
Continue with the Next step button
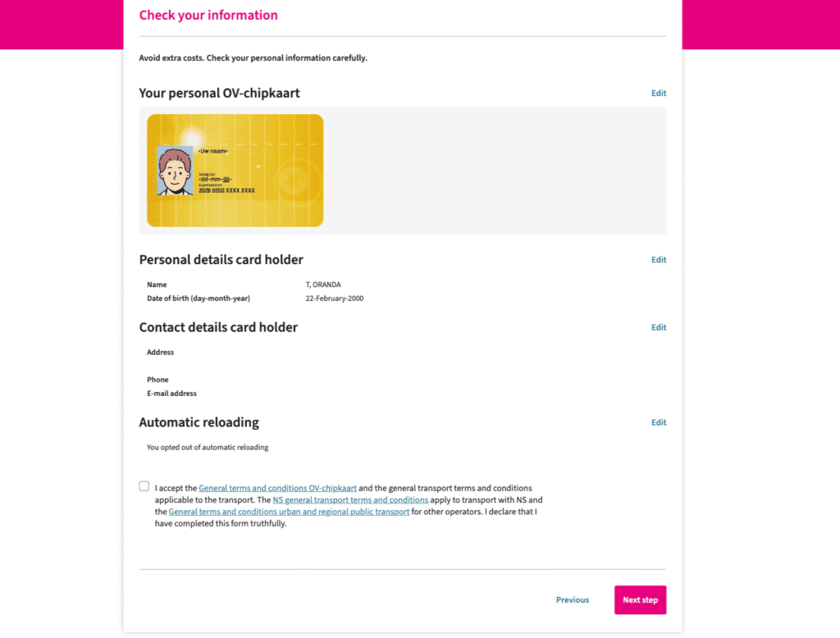click(x=640, y=600)
